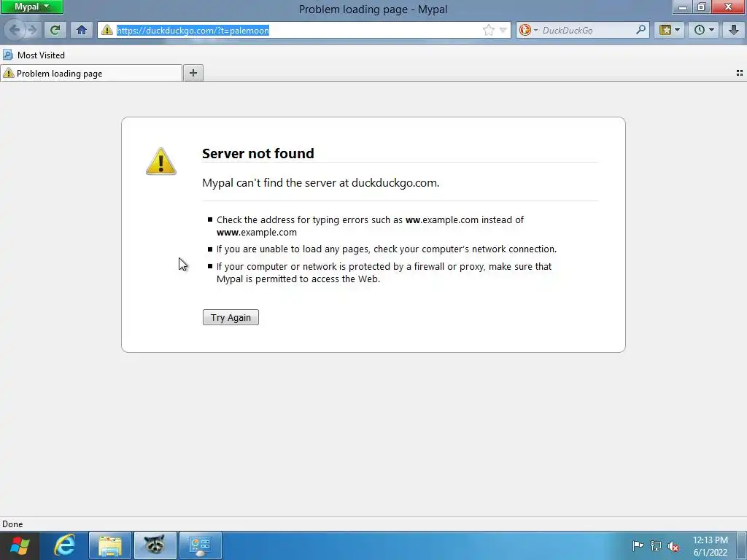The height and width of the screenshot is (560, 747).
Task: Open the address bar history dropdown arrow
Action: (503, 31)
